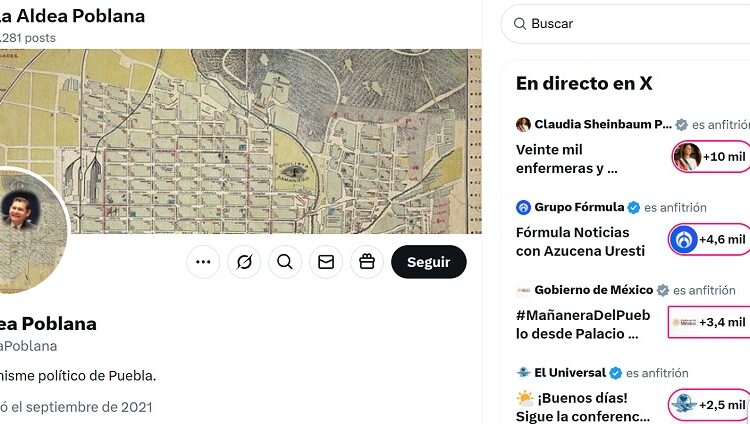Viewport: 750px width, 424px height.
Task: Open the map header banner image
Action: coord(241,141)
